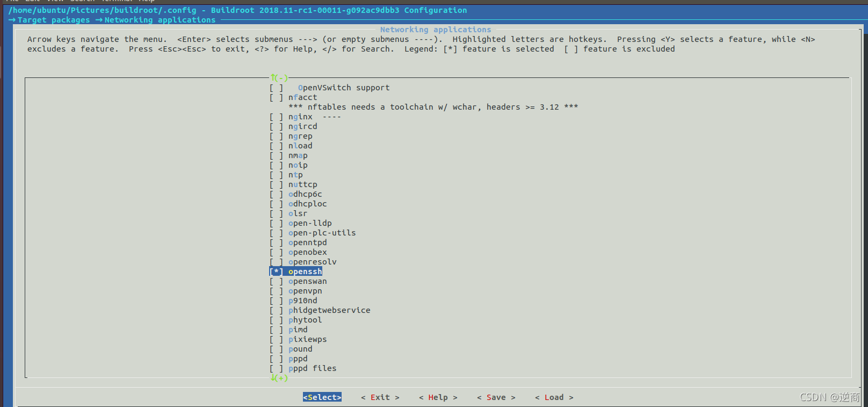Click the Save button
Image resolution: width=868 pixels, height=407 pixels.
(x=496, y=397)
